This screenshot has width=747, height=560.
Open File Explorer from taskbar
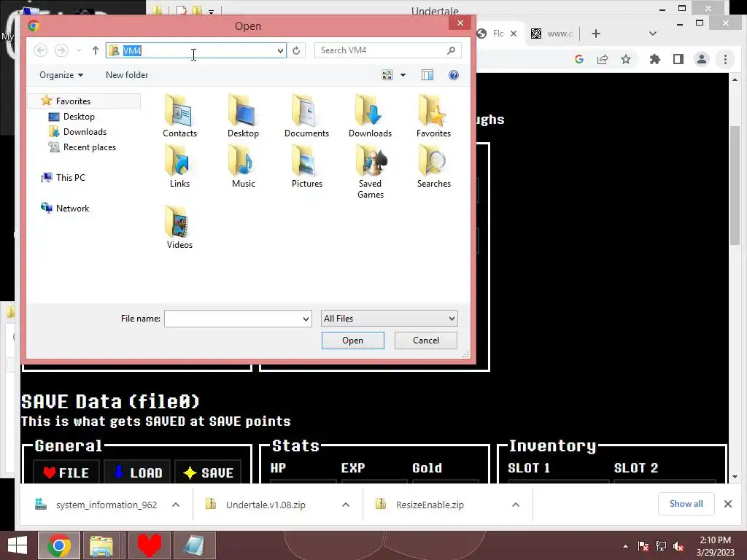click(101, 545)
